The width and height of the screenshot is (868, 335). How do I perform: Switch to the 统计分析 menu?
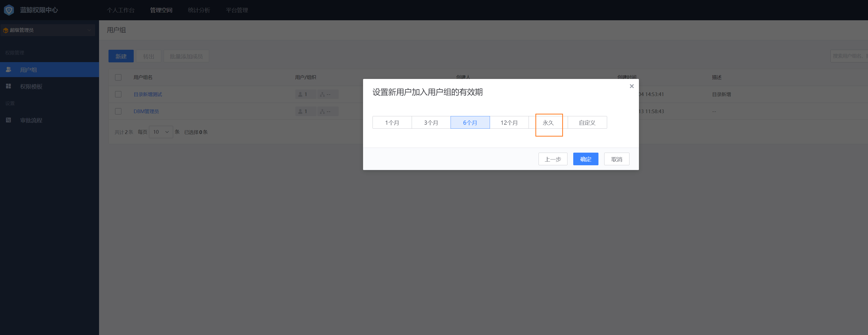(199, 10)
